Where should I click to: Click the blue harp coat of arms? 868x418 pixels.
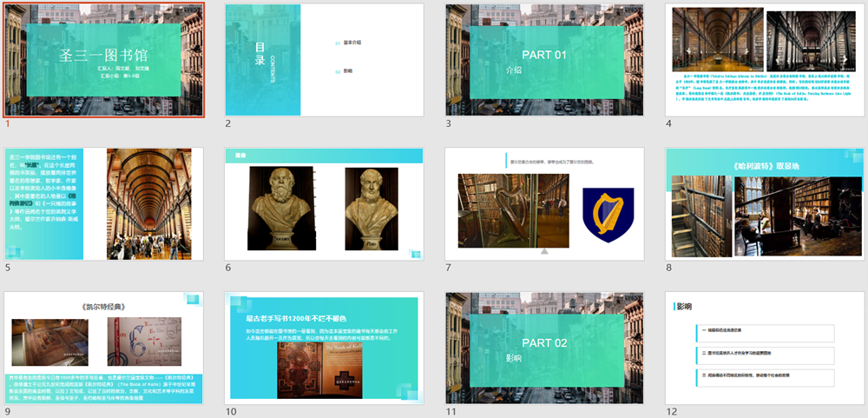(x=601, y=214)
